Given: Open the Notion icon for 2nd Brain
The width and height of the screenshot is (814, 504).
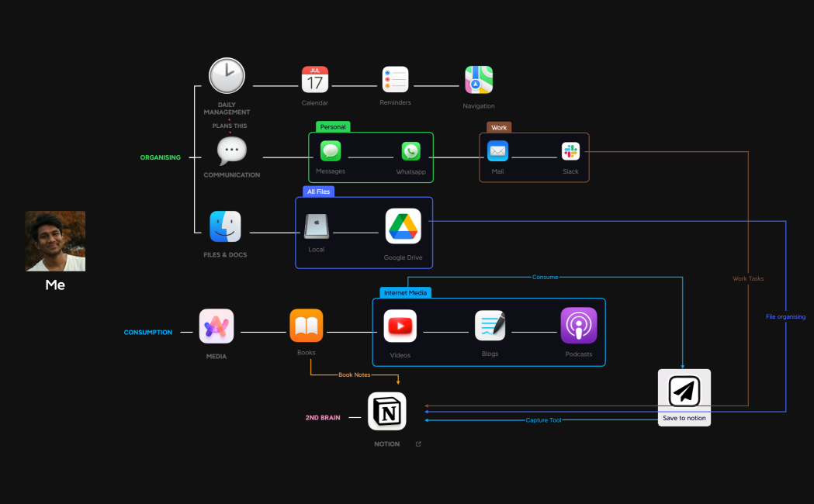Looking at the screenshot, I should (x=386, y=412).
